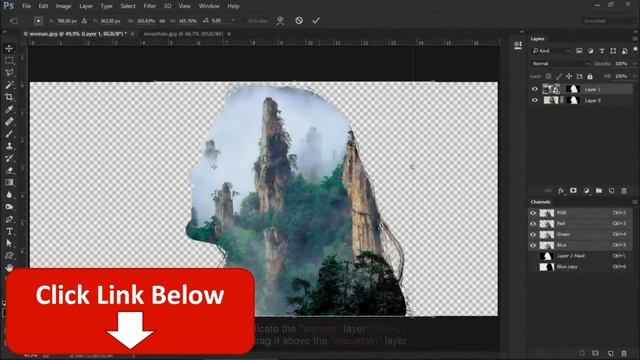
Task: Create a new group folder icon
Action: pyautogui.click(x=599, y=191)
